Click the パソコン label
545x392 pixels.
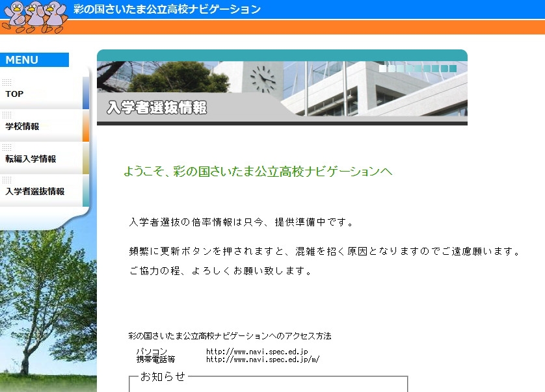tap(152, 351)
